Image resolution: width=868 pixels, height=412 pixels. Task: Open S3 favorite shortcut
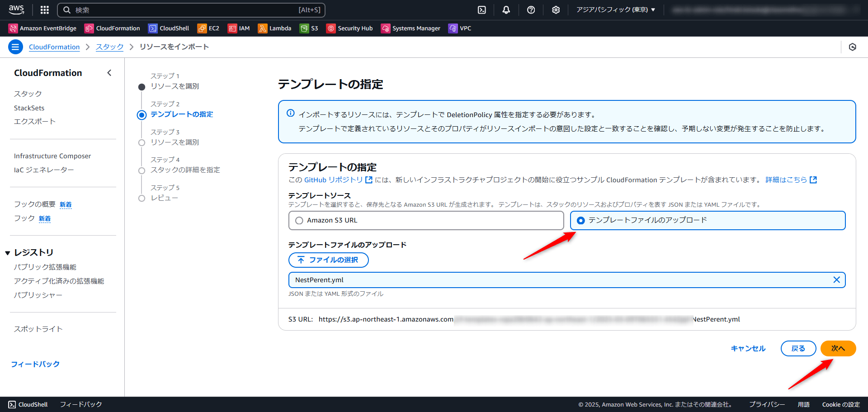tap(309, 28)
